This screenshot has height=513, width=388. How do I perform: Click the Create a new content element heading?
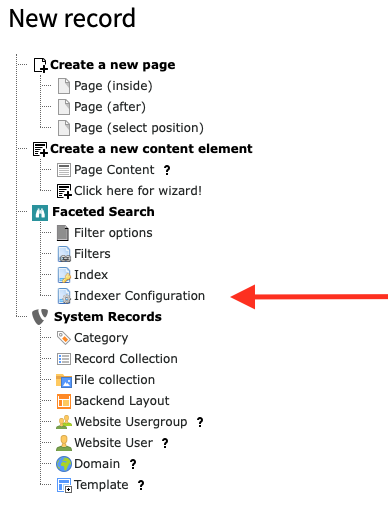tap(151, 149)
